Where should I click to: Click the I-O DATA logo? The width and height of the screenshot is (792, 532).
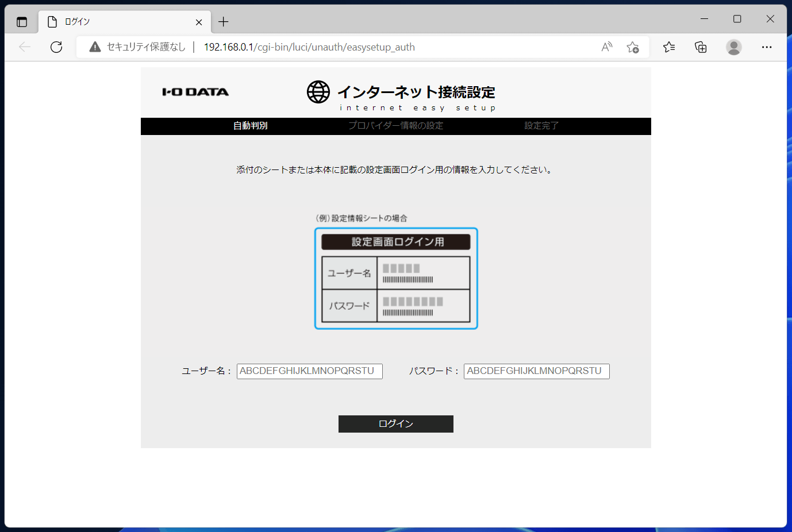pos(195,92)
